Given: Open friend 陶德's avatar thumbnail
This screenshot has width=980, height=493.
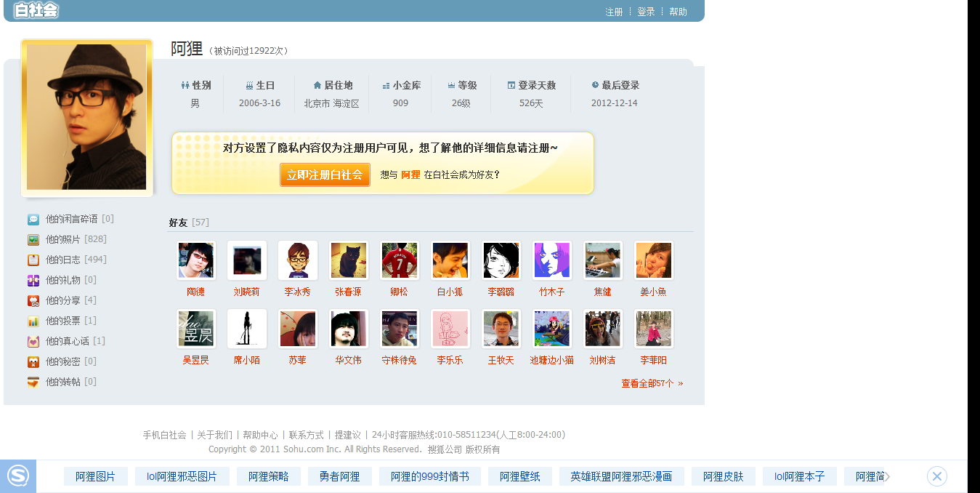Looking at the screenshot, I should (x=196, y=260).
